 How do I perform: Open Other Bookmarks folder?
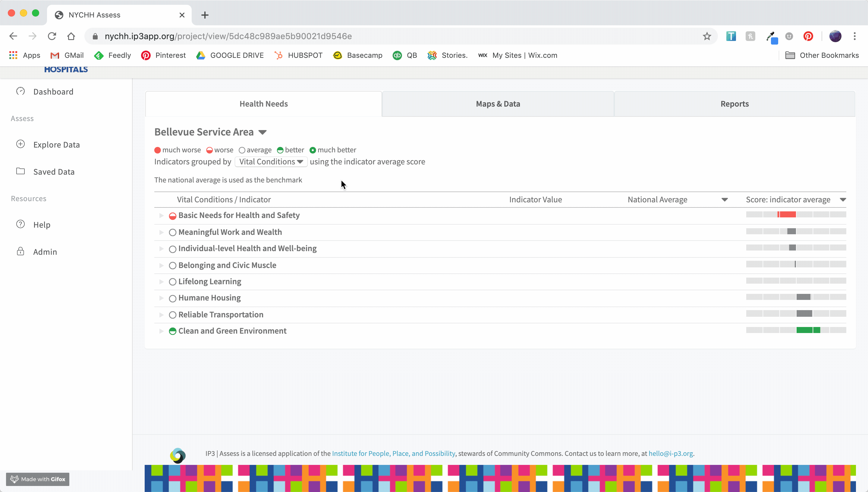(822, 55)
